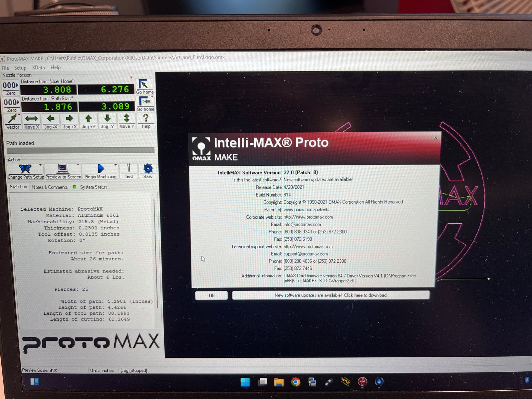Expand the Begin Machining dropdown arrow

116,165
